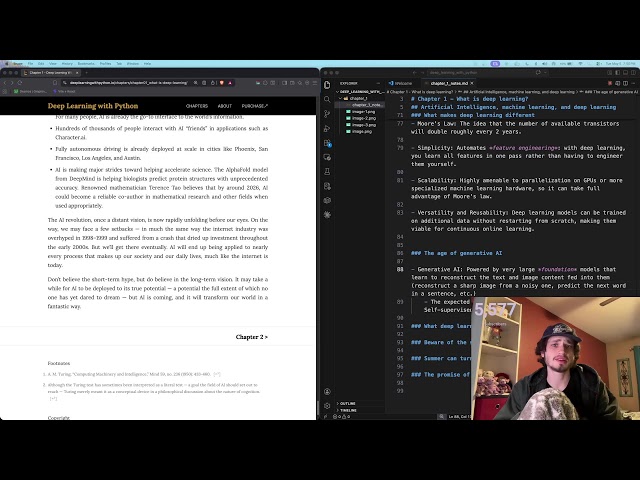Open the Bookmarks menu in menu bar
The width and height of the screenshot is (640, 480).
[86, 64]
